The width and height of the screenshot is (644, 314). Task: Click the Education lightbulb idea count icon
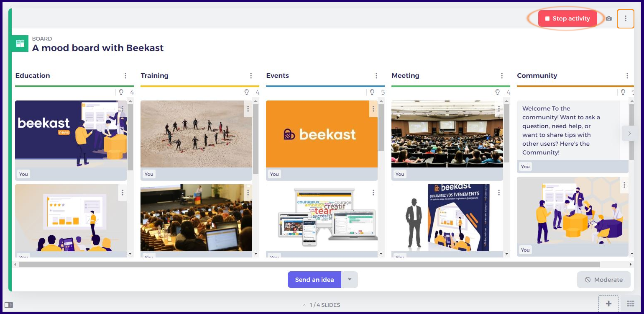121,92
